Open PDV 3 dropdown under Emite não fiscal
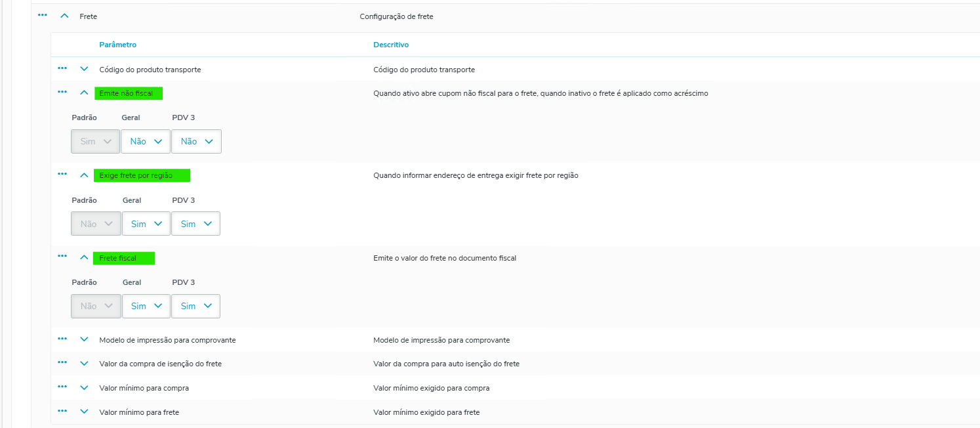This screenshot has width=980, height=428. tap(196, 142)
